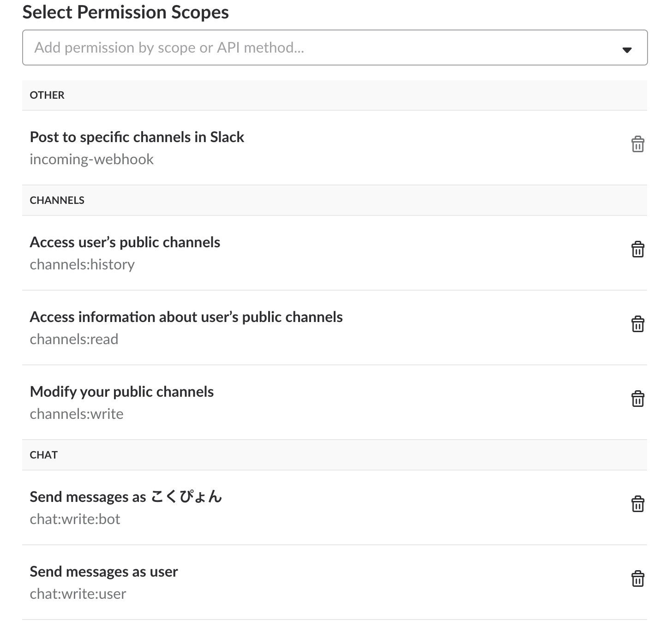Open the permission scope dropdown arrow

[627, 50]
